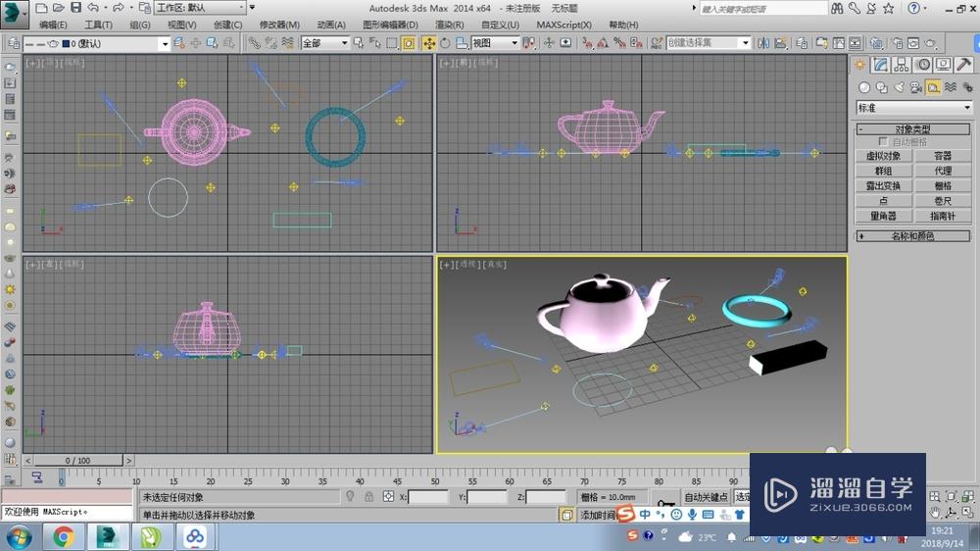
Task: Click the 卷尺 helper button
Action: tap(942, 200)
